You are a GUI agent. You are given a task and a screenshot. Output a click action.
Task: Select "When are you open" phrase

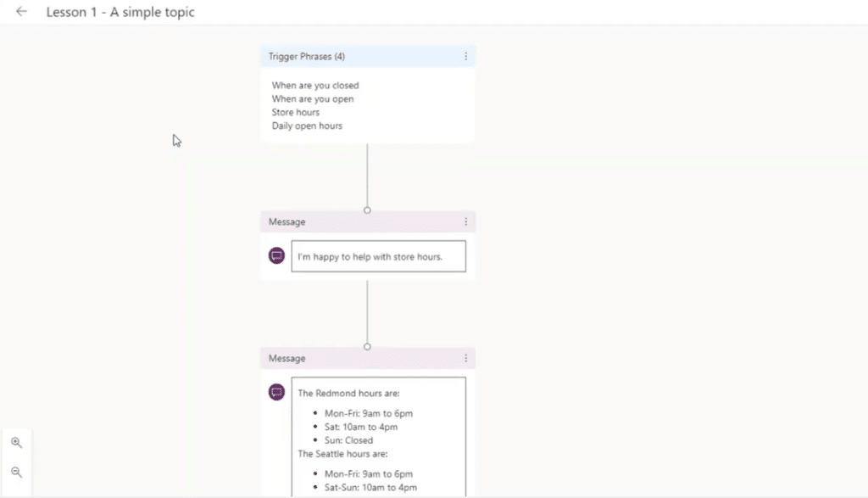312,98
